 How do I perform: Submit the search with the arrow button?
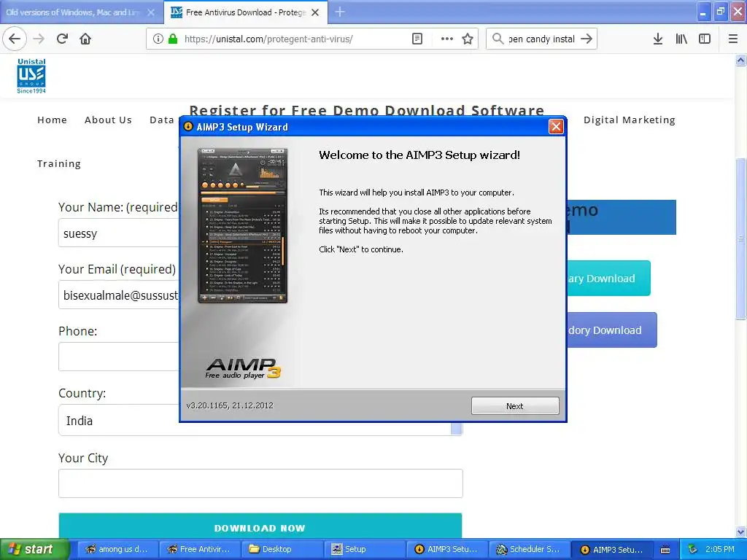pyautogui.click(x=587, y=39)
